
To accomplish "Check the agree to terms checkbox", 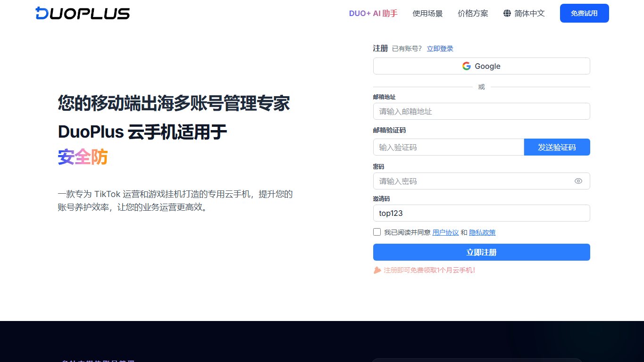I will (x=377, y=232).
